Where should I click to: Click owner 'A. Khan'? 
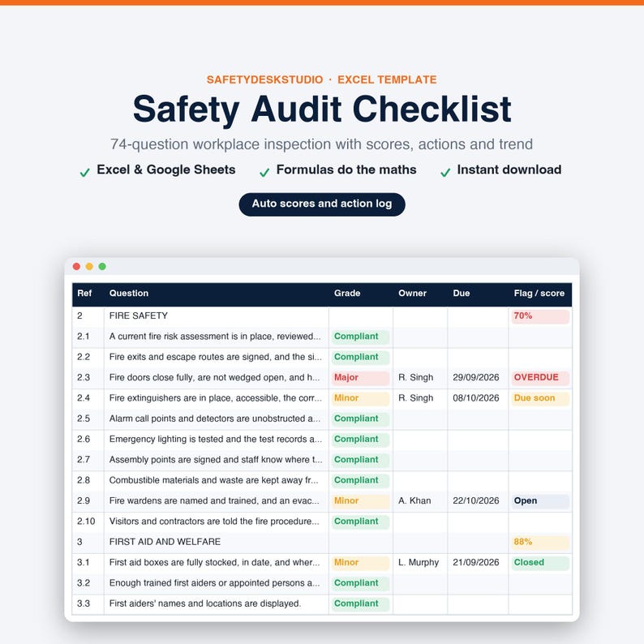414,500
